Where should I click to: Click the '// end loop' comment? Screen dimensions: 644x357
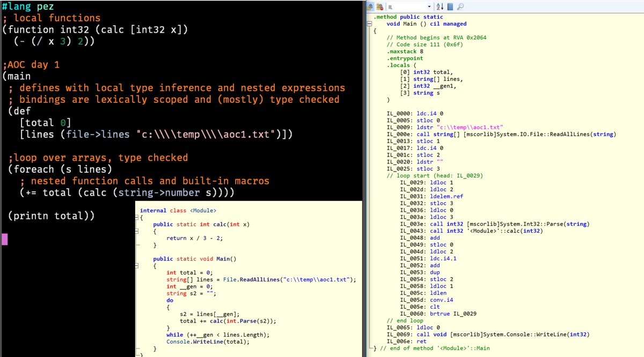(x=405, y=321)
